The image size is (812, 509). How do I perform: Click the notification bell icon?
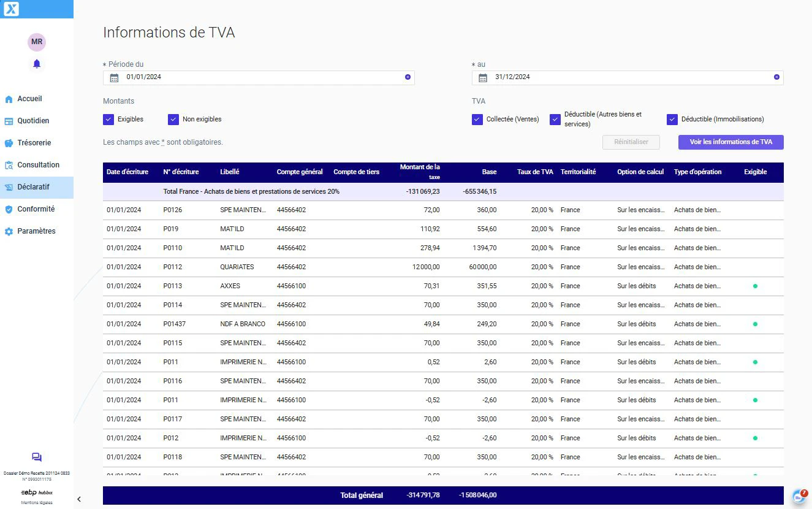pos(37,64)
